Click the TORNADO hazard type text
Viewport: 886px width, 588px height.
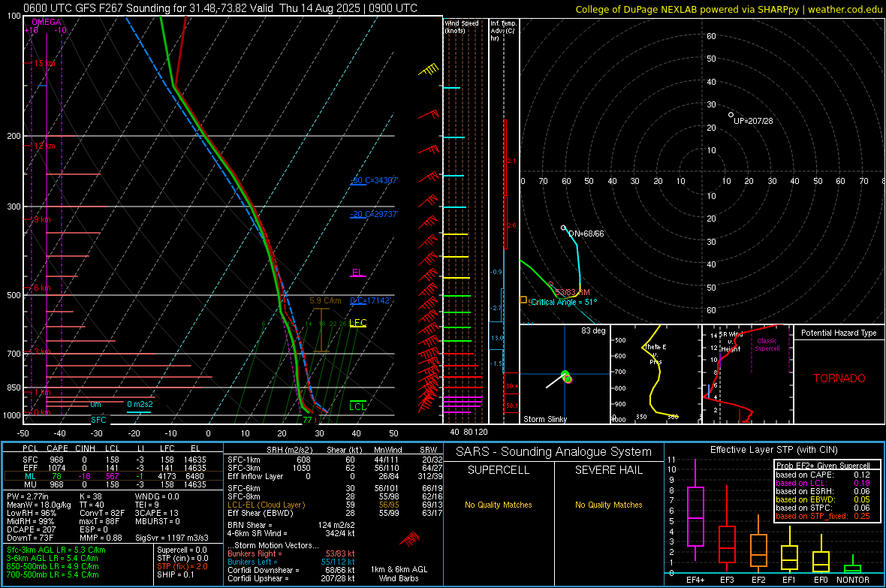point(839,378)
